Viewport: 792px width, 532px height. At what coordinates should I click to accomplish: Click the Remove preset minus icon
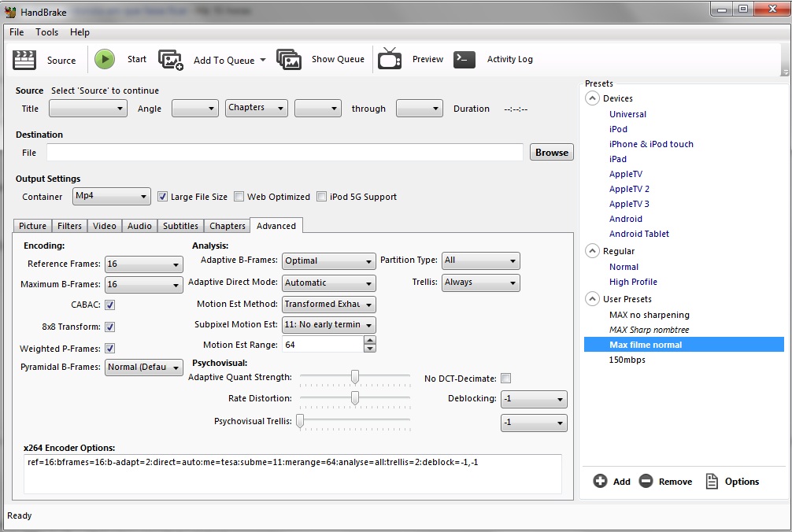click(646, 481)
